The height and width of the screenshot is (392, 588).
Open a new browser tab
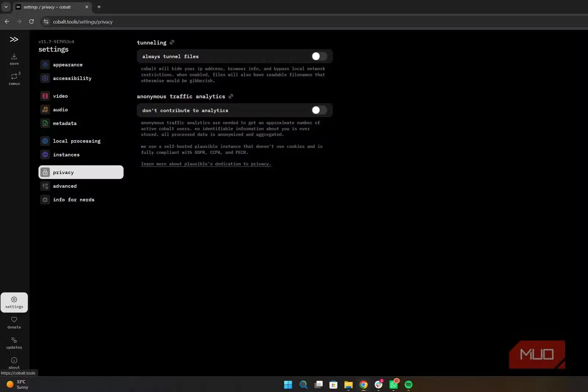pyautogui.click(x=99, y=7)
